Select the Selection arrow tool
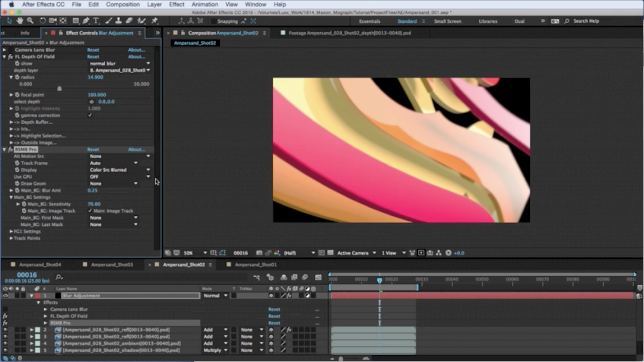The image size is (644, 362). 9,21
